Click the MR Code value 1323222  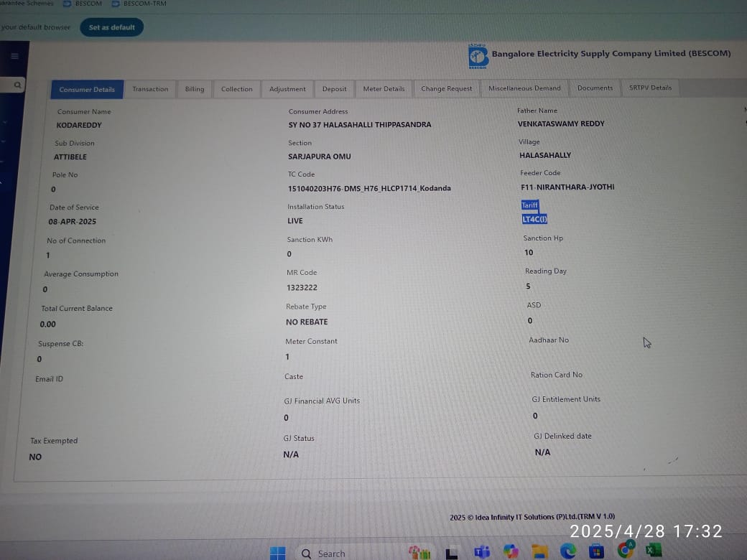(302, 288)
